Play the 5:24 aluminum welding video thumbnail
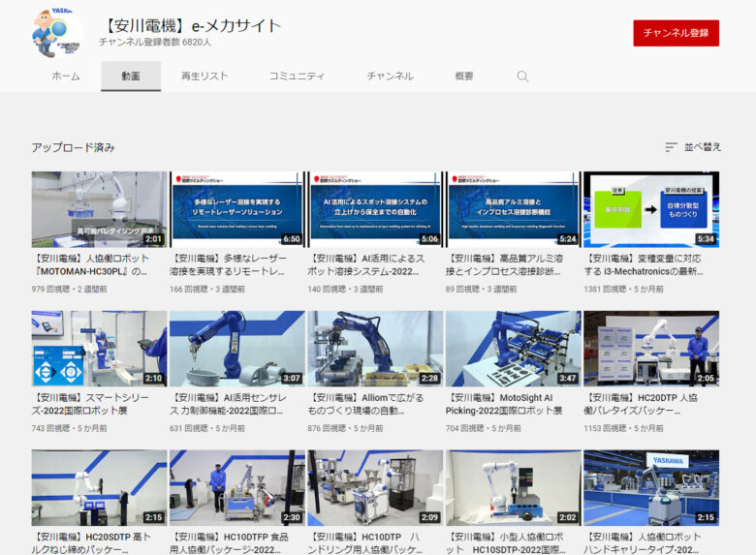Screen dimensions: 756x555 click(513, 209)
